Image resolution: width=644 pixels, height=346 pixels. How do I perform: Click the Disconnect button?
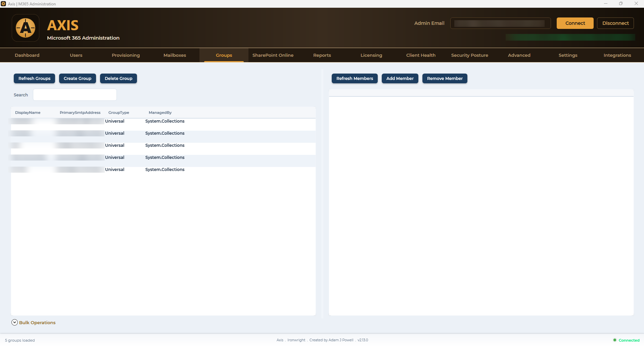(615, 23)
